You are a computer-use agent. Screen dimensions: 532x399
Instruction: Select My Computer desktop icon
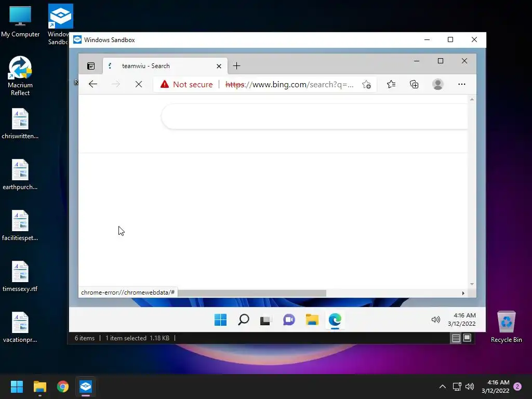(20, 22)
